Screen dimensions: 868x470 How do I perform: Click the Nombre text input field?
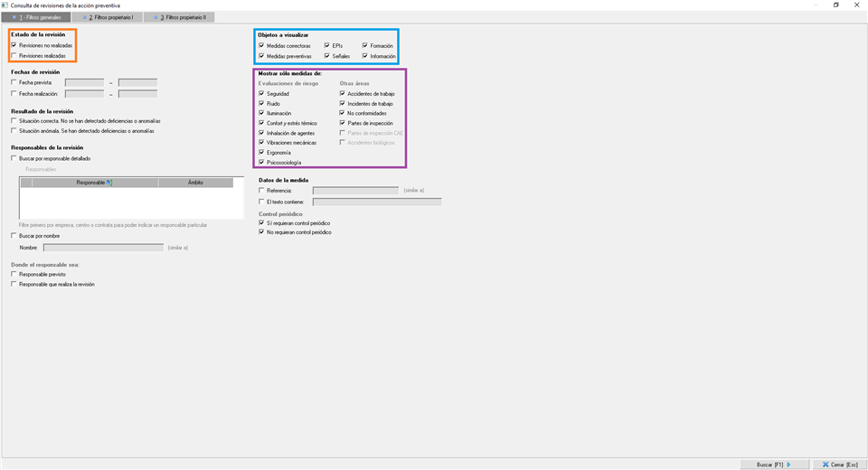(103, 247)
